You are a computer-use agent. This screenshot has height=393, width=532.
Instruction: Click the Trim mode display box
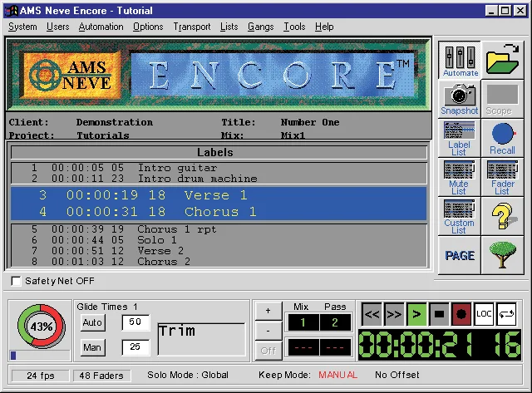coord(201,339)
